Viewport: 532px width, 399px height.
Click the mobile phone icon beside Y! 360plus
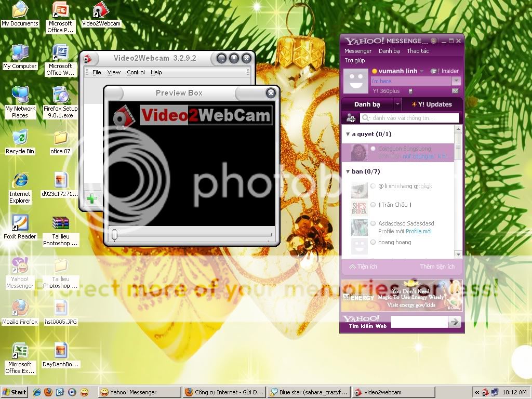tap(410, 91)
